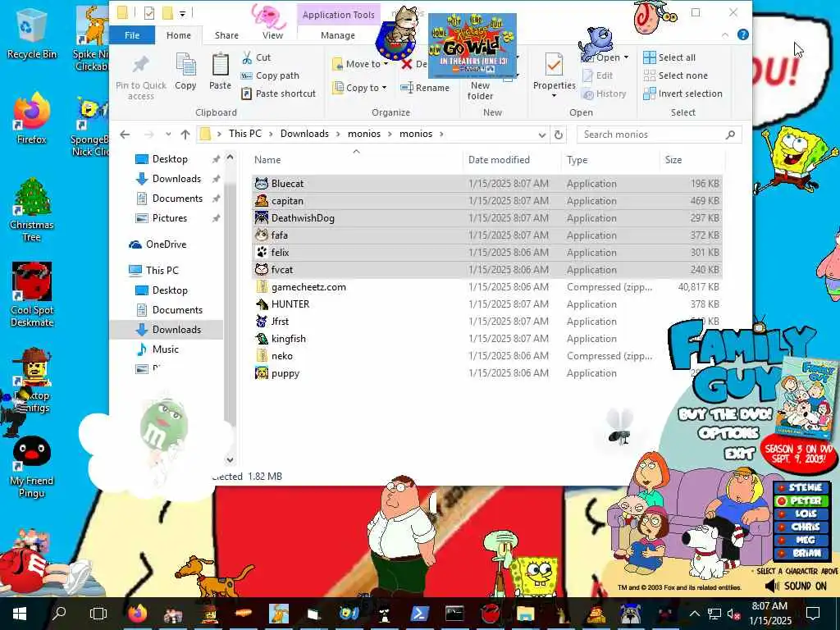
Task: Open Properties via the checkmark icon
Action: (554, 66)
